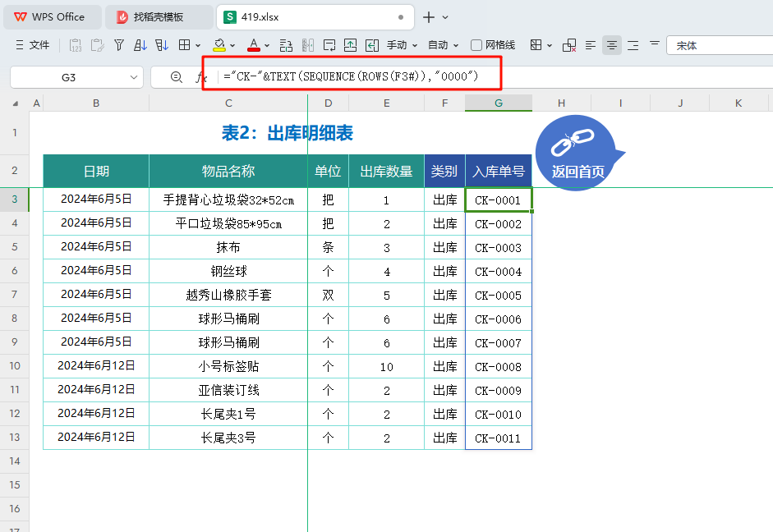Click the borders grid icon
The height and width of the screenshot is (532, 773).
click(184, 45)
